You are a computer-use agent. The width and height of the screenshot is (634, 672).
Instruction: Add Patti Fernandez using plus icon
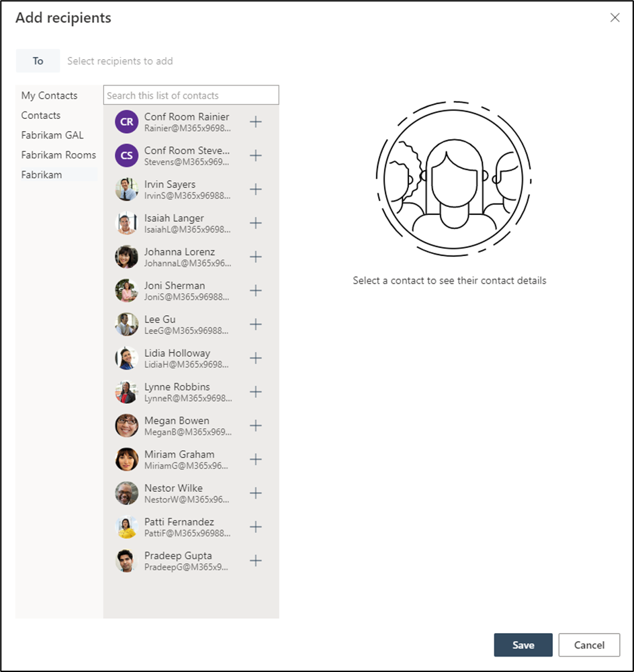[x=256, y=527]
